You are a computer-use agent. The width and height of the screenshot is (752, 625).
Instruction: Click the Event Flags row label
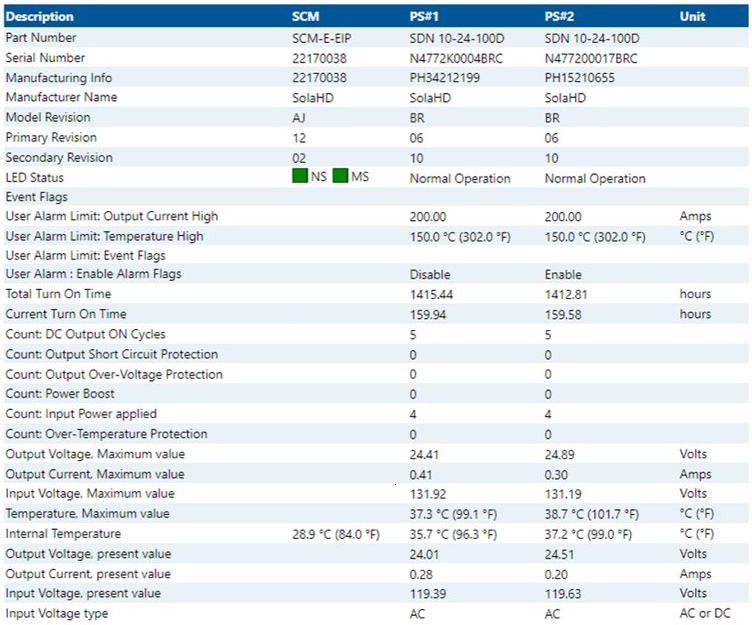36,197
